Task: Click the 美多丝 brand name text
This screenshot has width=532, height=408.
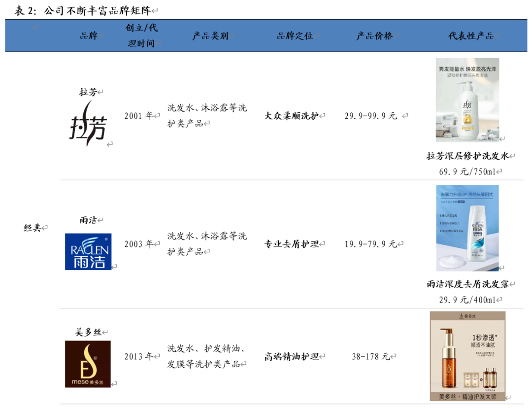Action: pos(88,332)
